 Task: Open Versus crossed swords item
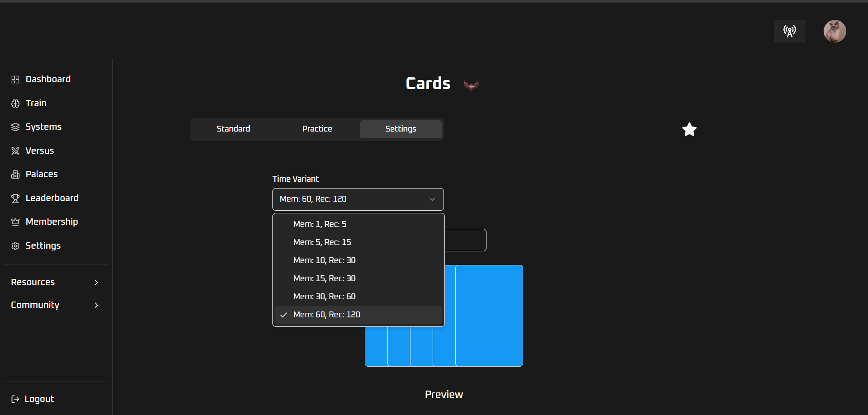39,151
